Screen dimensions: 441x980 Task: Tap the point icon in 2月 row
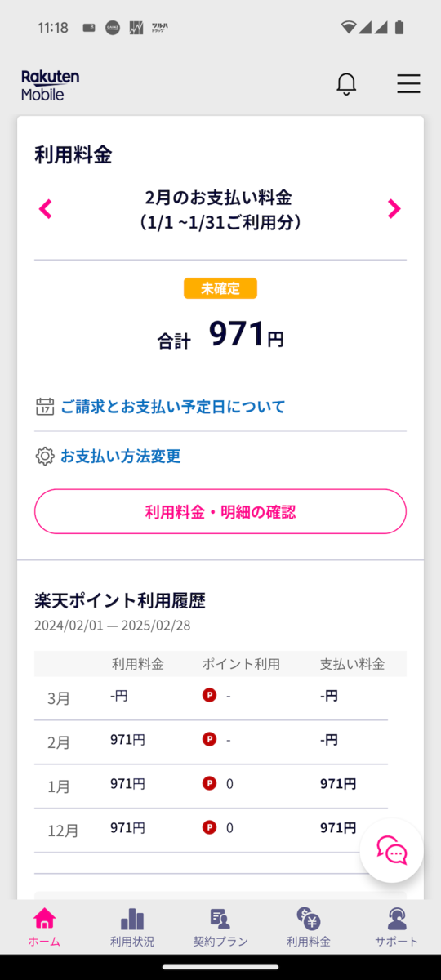coord(209,739)
